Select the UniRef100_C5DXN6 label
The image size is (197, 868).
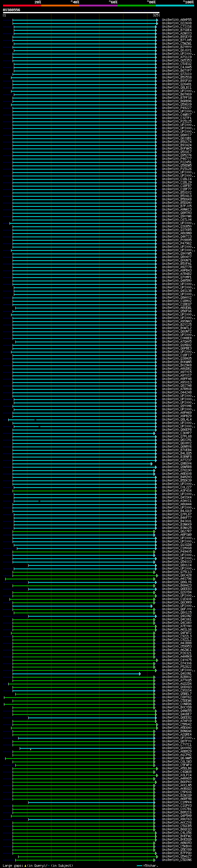pyautogui.click(x=176, y=860)
